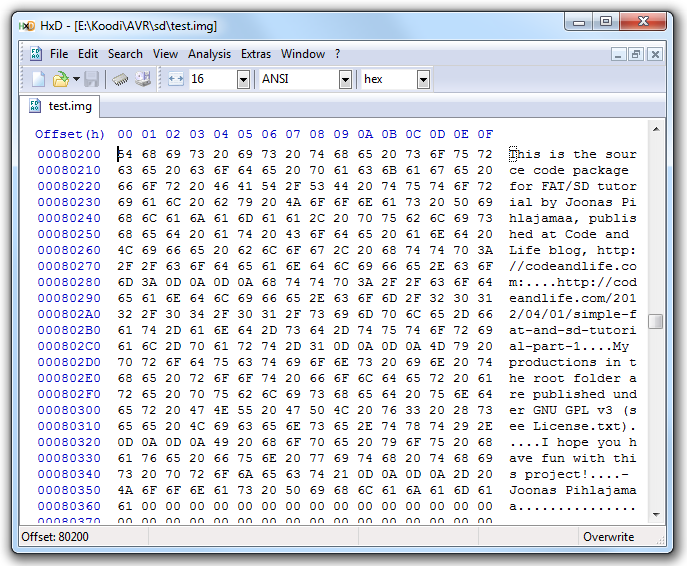Viewport: 687px width, 566px height.
Task: Click decoded text '//codeandlife.co'
Action: [x=573, y=266]
